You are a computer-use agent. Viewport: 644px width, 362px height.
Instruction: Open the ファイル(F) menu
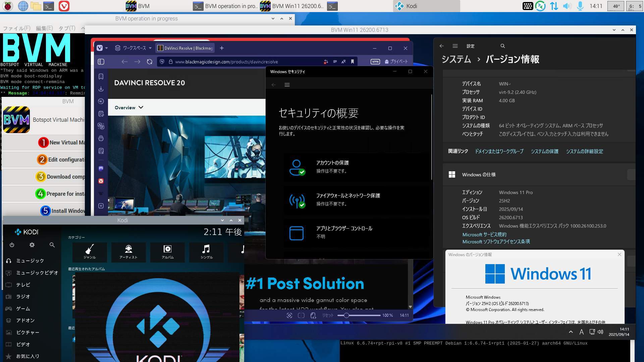pyautogui.click(x=16, y=28)
